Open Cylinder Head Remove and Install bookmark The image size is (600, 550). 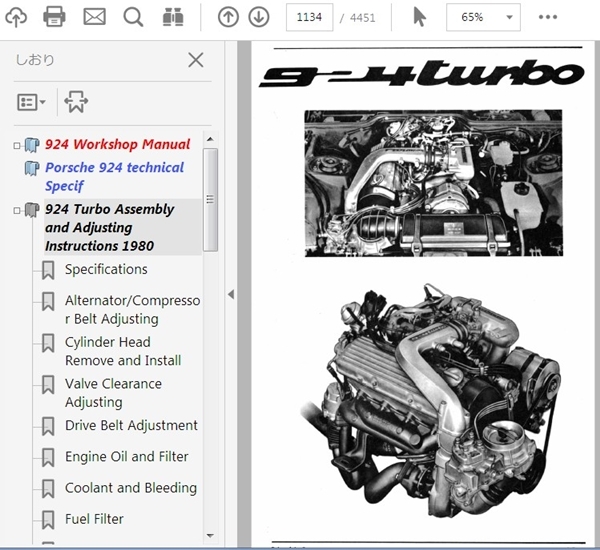coord(123,351)
